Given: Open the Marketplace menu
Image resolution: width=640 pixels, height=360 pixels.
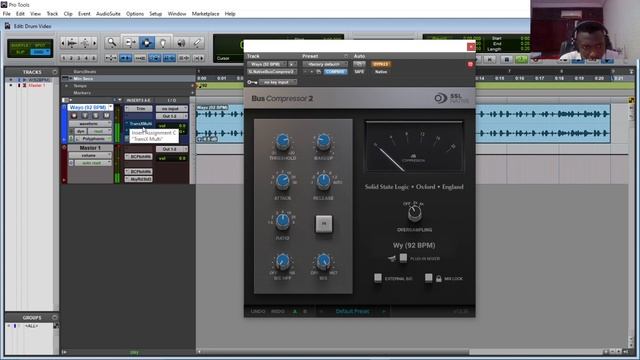Looking at the screenshot, I should [205, 13].
